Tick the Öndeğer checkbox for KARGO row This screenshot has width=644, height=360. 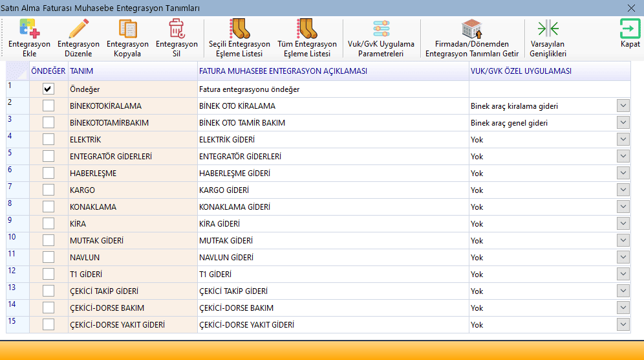click(x=48, y=190)
